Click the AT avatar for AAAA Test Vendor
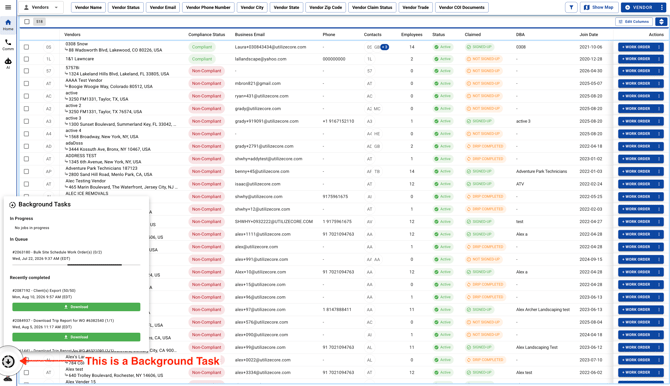The image size is (670, 386). pos(48,83)
